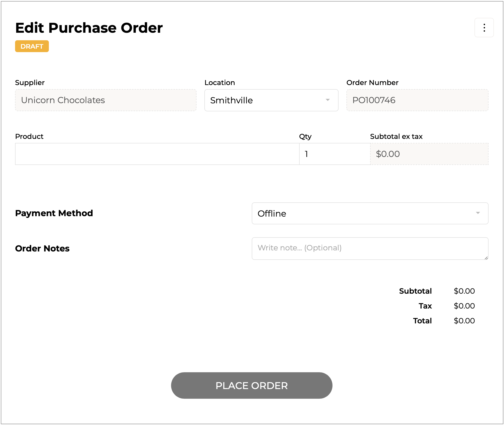Click the Tax amount value

tap(464, 306)
